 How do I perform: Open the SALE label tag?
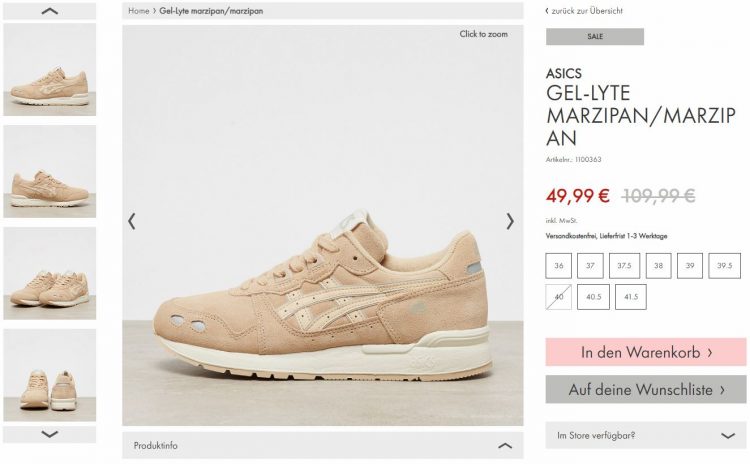(x=595, y=36)
